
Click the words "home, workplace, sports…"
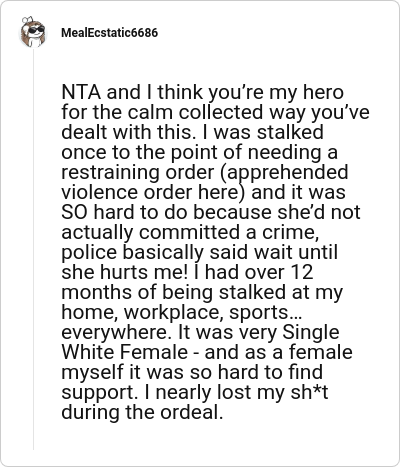tap(182, 312)
